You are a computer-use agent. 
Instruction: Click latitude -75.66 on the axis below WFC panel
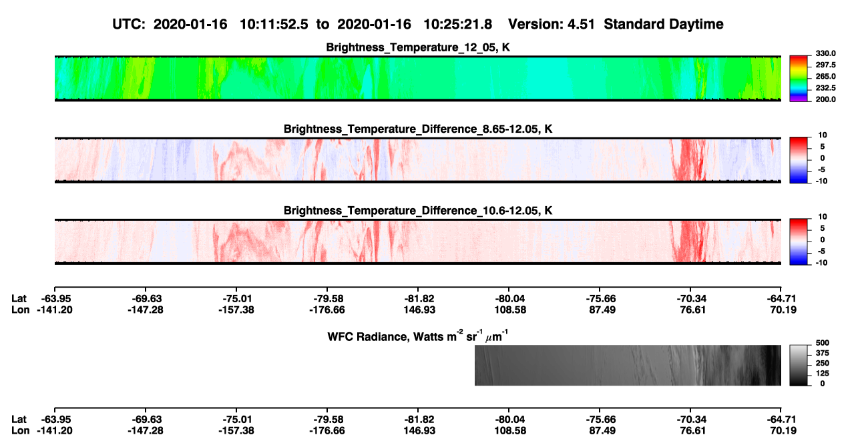point(600,419)
